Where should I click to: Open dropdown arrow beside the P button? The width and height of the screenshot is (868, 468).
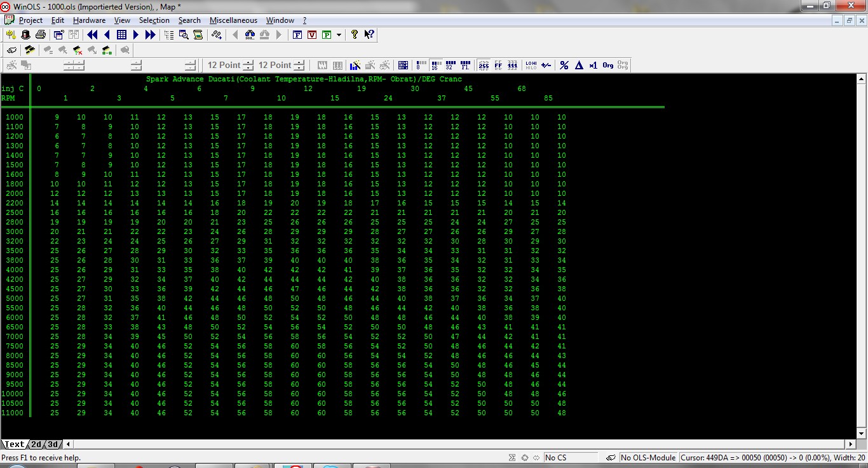point(339,35)
